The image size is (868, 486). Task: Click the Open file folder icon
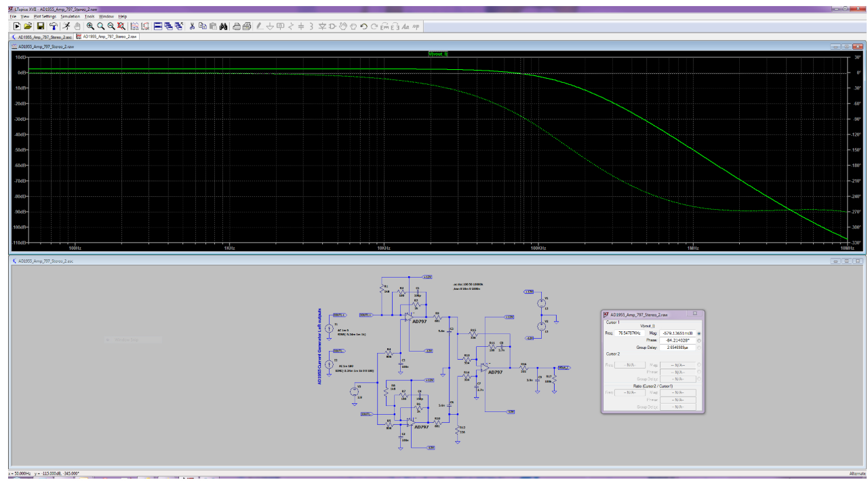point(28,26)
